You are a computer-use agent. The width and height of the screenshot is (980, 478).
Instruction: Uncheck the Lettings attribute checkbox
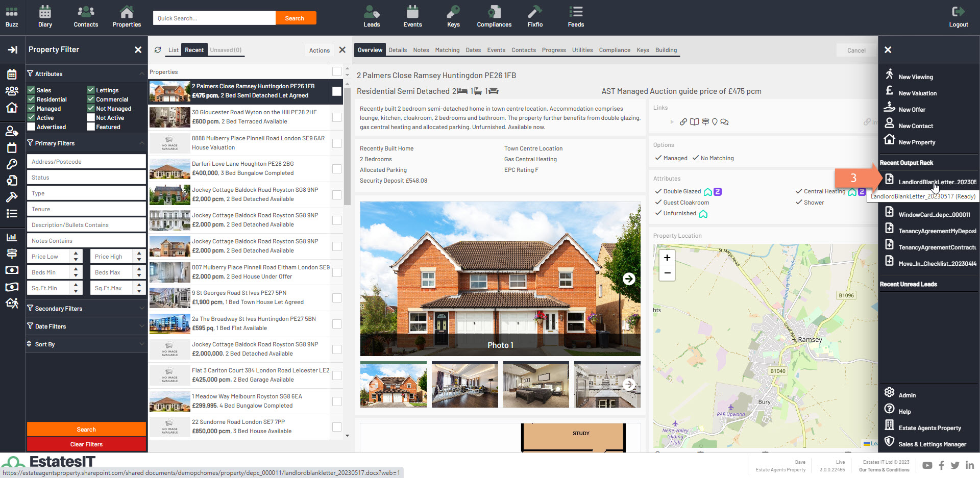click(91, 90)
